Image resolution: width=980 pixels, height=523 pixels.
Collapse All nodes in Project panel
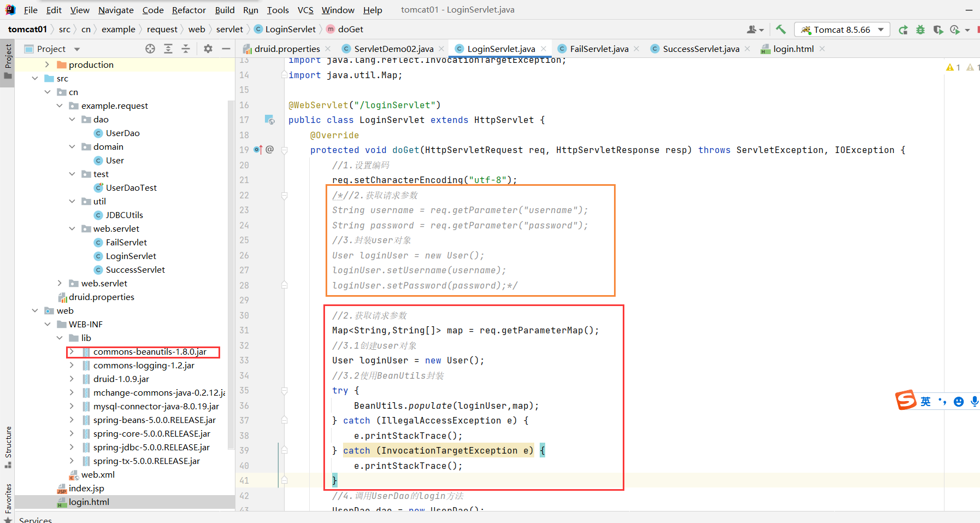186,49
